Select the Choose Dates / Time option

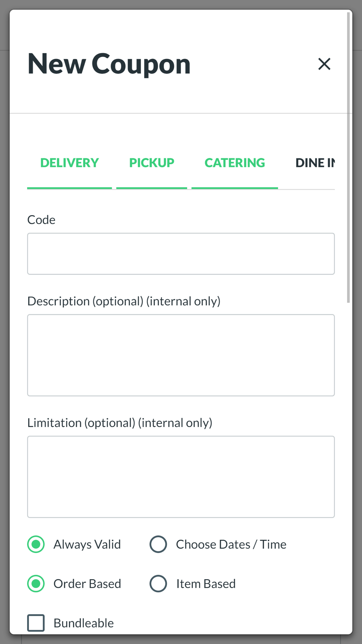coord(158,544)
